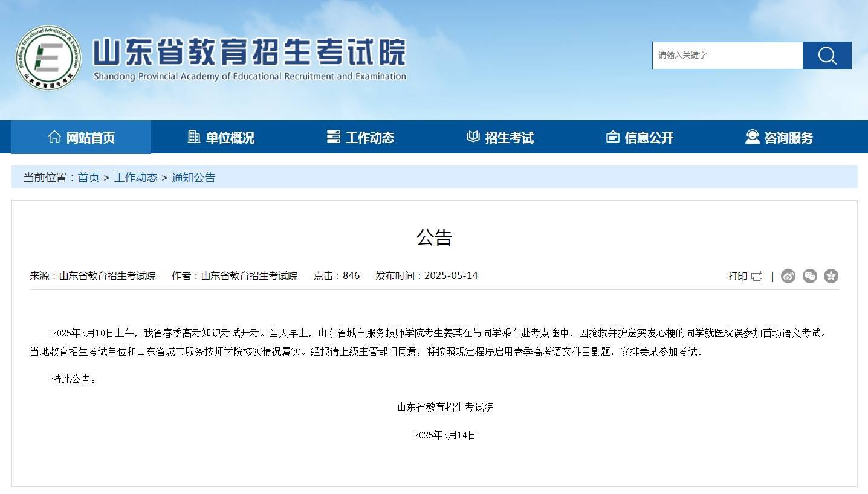Follow the 工作动态 breadcrumb link

[135, 178]
